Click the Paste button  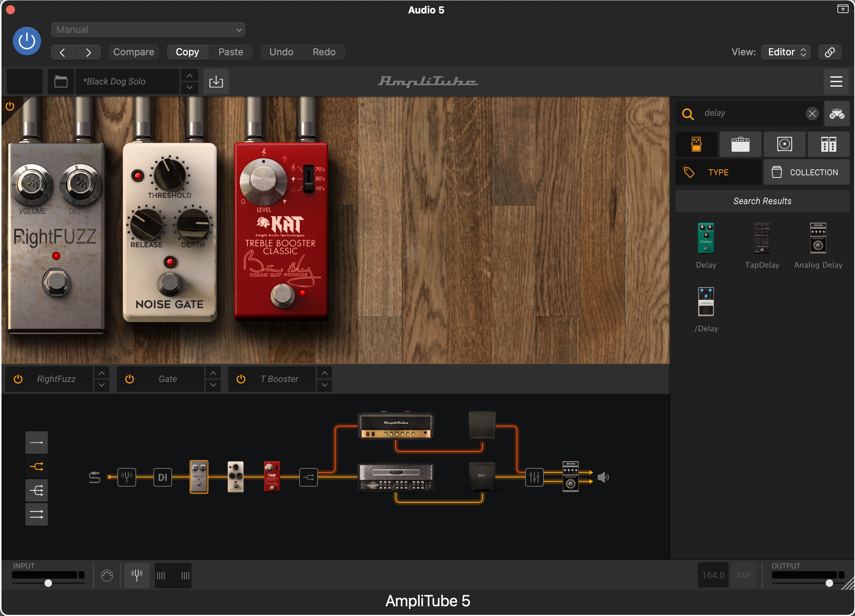[x=231, y=52]
